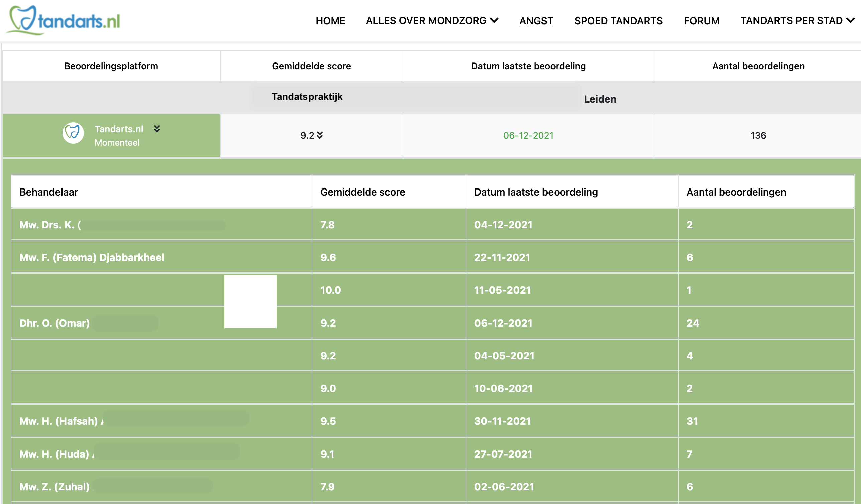861x504 pixels.
Task: Click the score 7.9
Action: [x=327, y=487]
